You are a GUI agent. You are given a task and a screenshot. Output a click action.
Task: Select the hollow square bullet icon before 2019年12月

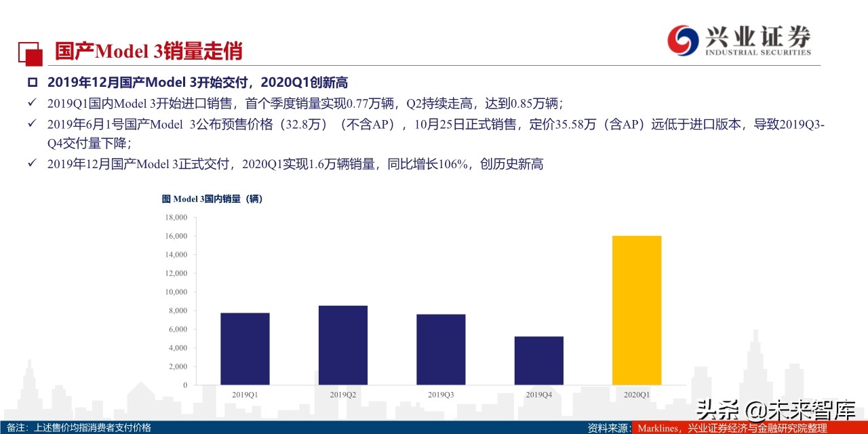click(x=31, y=81)
